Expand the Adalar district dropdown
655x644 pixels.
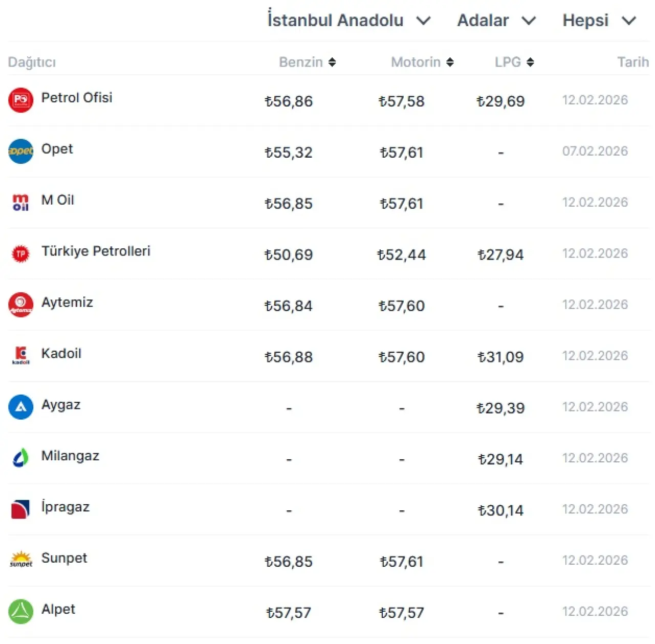(496, 20)
